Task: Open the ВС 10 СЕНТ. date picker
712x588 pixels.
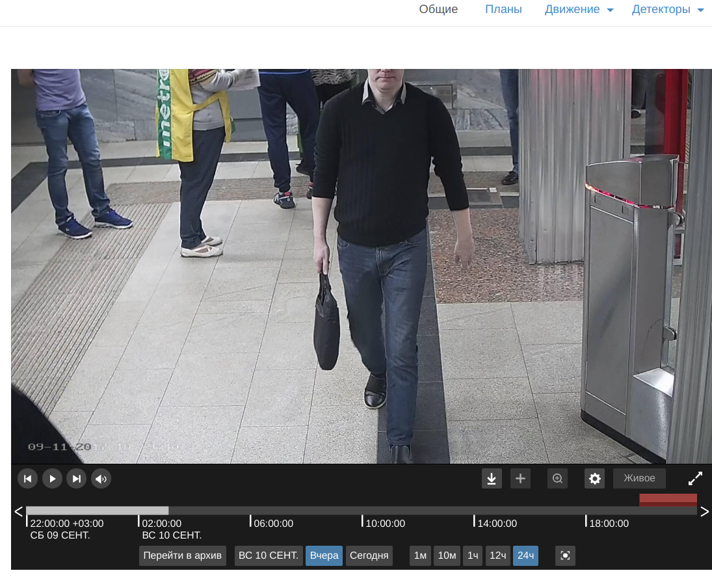Action: [269, 555]
